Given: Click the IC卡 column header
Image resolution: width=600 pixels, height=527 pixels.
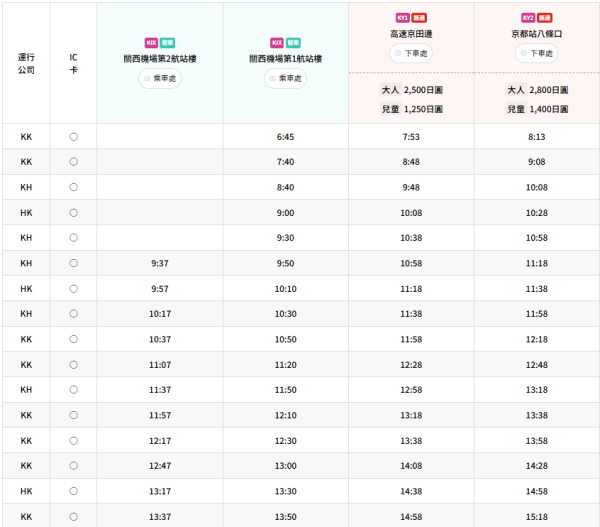Looking at the screenshot, I should pos(73,64).
